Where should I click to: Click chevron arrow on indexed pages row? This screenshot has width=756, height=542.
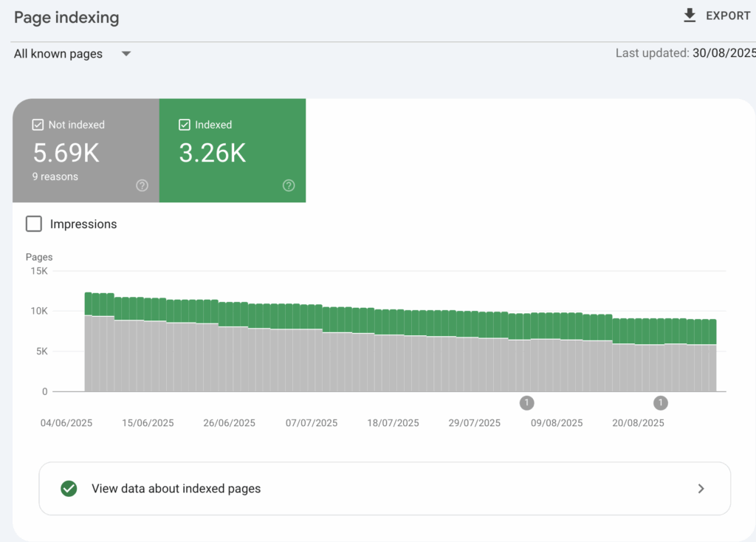coord(701,489)
